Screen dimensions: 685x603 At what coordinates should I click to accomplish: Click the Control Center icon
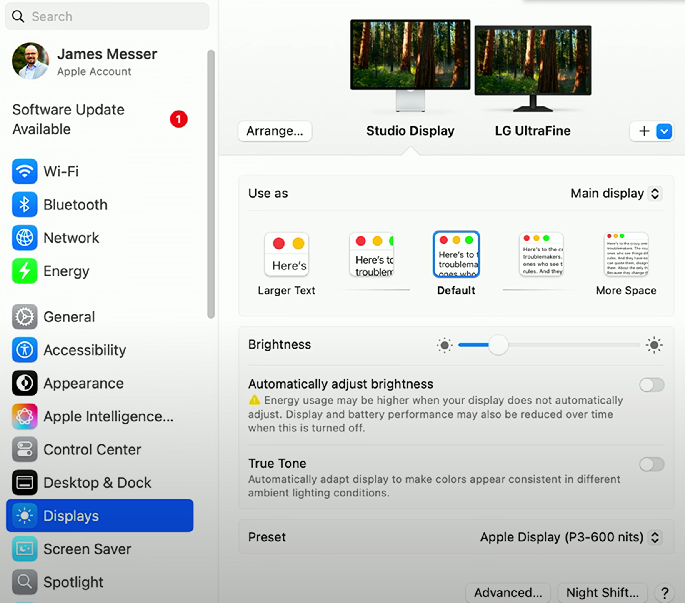24,450
